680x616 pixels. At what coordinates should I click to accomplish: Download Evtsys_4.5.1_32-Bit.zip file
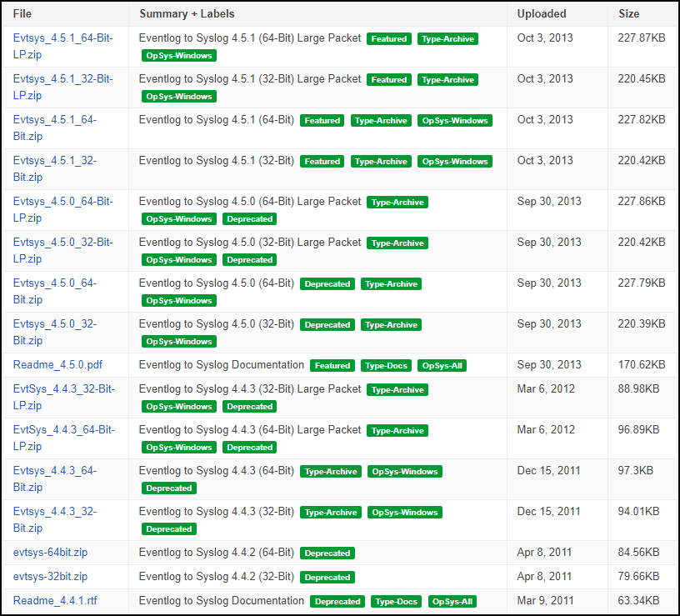pos(55,168)
